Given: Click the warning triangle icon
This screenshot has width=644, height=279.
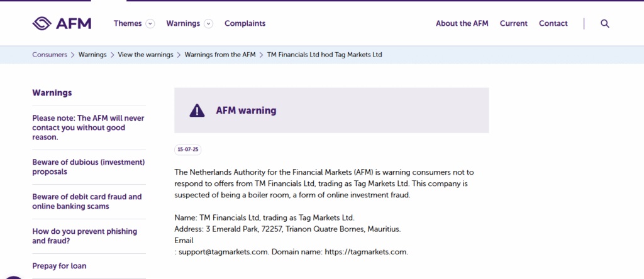Looking at the screenshot, I should click(197, 111).
